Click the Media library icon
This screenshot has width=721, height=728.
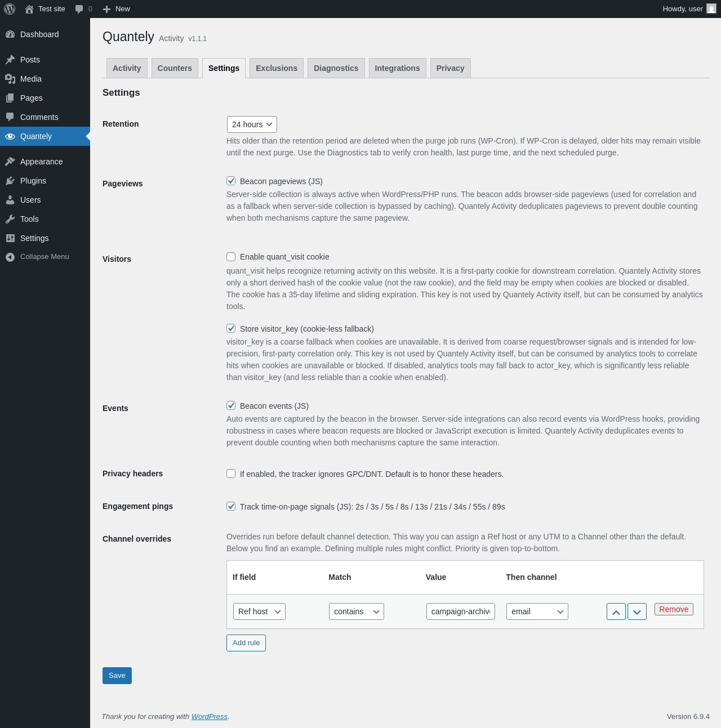pyautogui.click(x=10, y=79)
